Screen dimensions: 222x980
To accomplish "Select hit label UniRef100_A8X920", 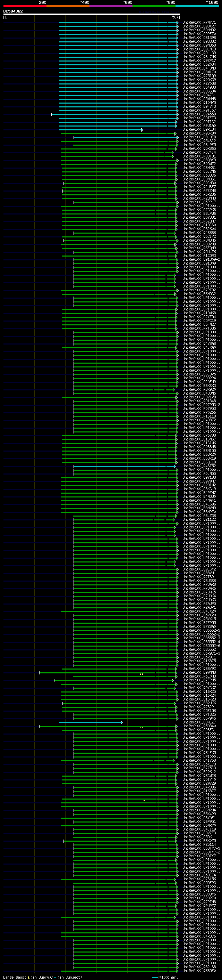I will click(199, 390).
